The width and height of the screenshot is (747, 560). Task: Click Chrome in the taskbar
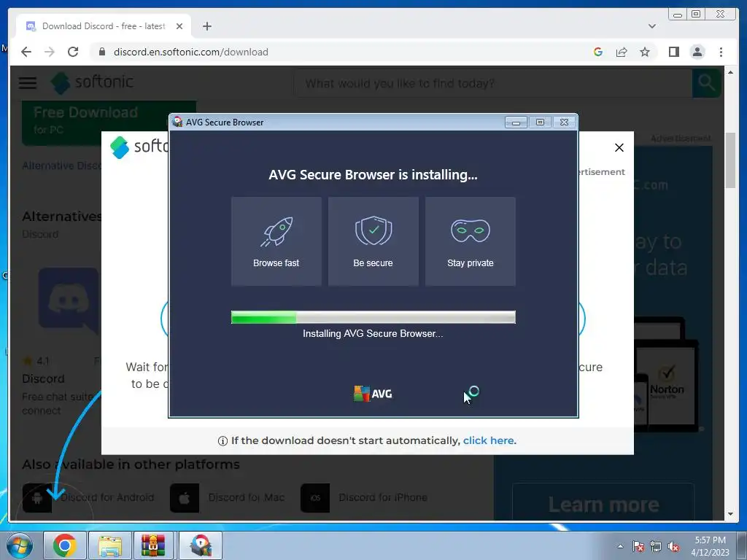65,545
